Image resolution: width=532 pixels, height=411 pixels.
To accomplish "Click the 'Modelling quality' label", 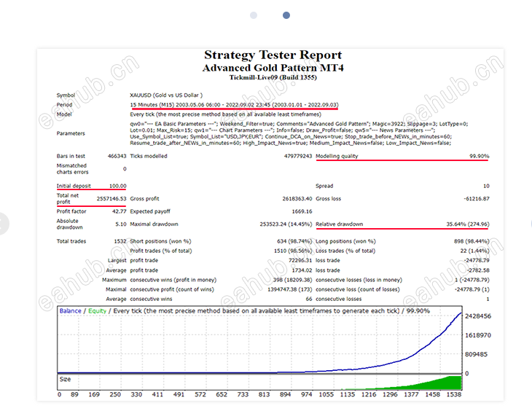I will (x=337, y=156).
